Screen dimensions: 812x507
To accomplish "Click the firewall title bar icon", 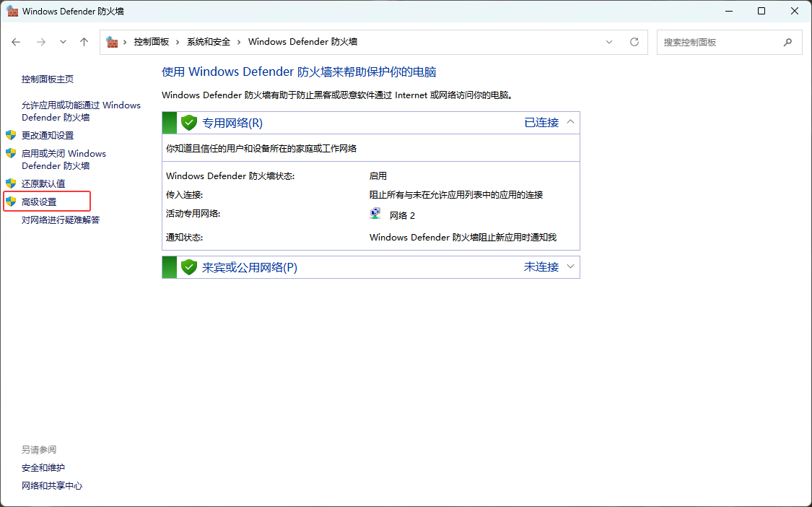I will pos(12,11).
